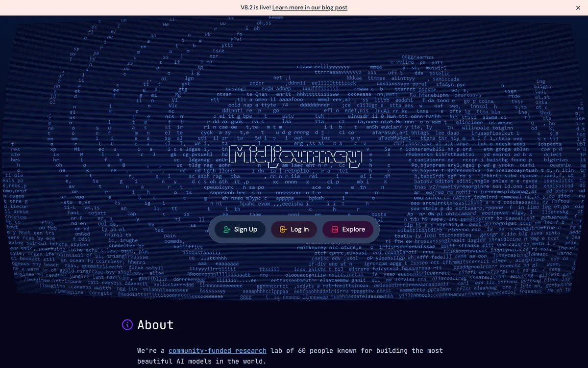Click the About heading text
Screen dimensions: 588x368
(x=155, y=325)
